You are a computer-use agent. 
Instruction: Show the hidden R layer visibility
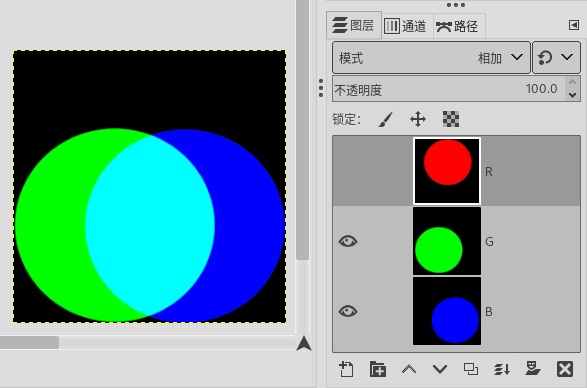(x=348, y=171)
